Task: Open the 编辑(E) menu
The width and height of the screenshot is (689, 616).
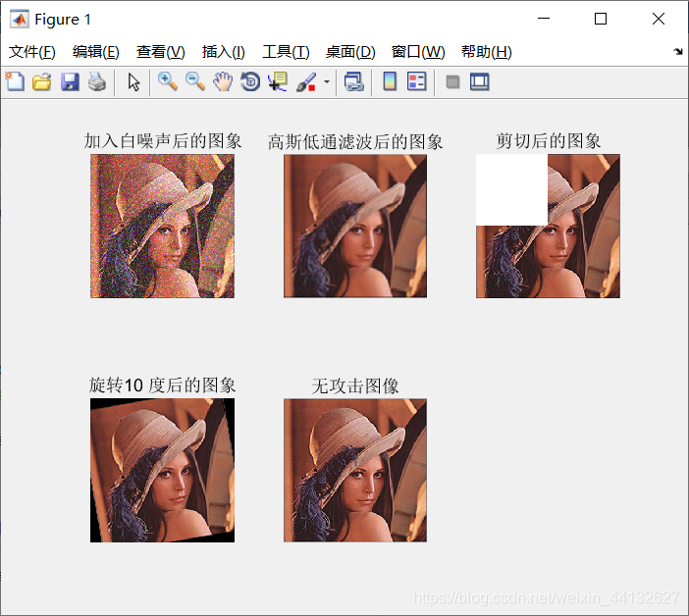Action: tap(96, 52)
